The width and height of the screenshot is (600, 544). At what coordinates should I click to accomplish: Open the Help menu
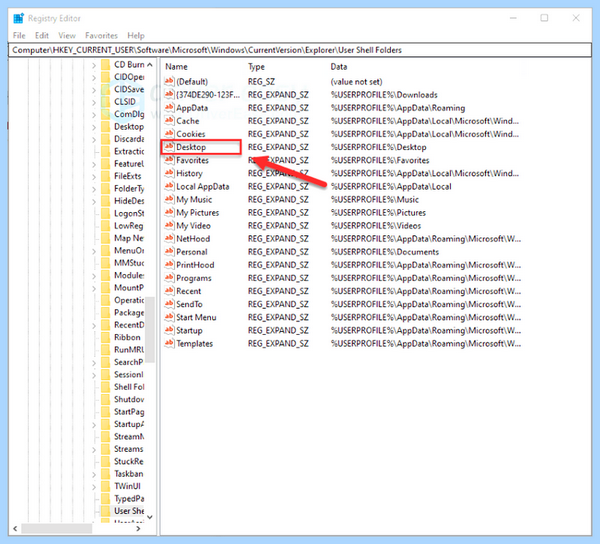tap(136, 36)
